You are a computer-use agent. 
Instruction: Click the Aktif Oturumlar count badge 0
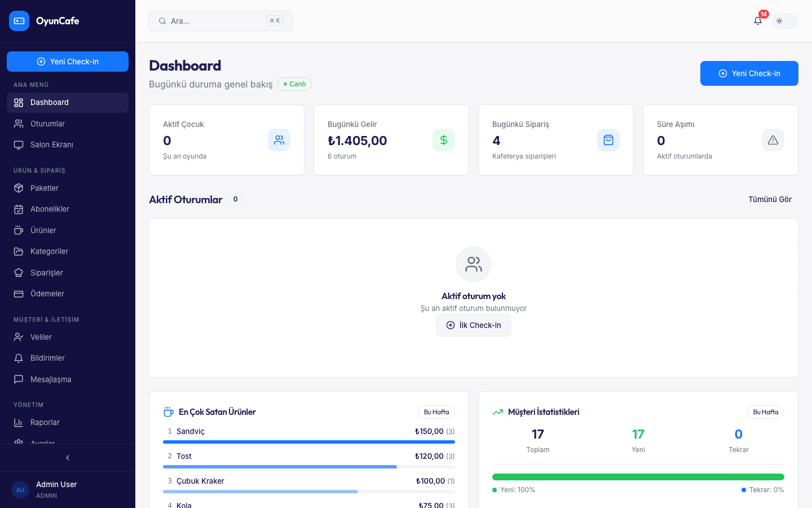click(235, 199)
